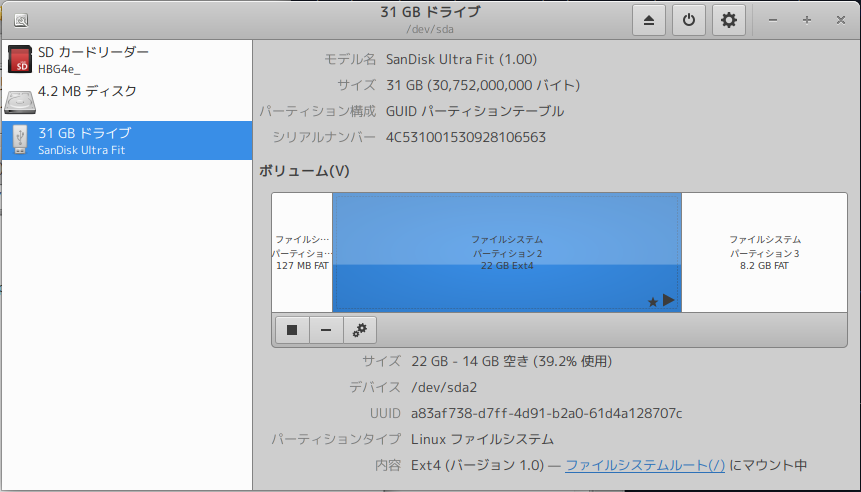Click the star icon on partition 2
This screenshot has width=861, height=492.
[x=653, y=301]
